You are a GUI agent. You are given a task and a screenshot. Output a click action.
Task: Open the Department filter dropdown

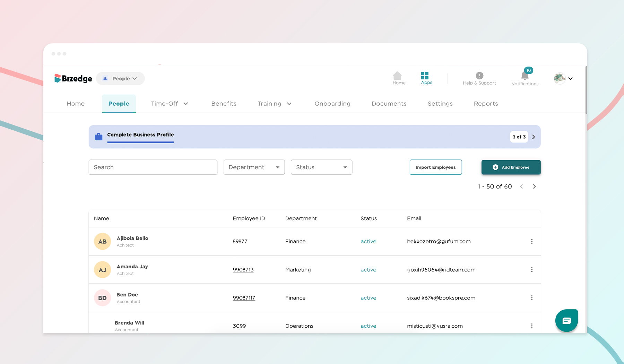coord(254,167)
